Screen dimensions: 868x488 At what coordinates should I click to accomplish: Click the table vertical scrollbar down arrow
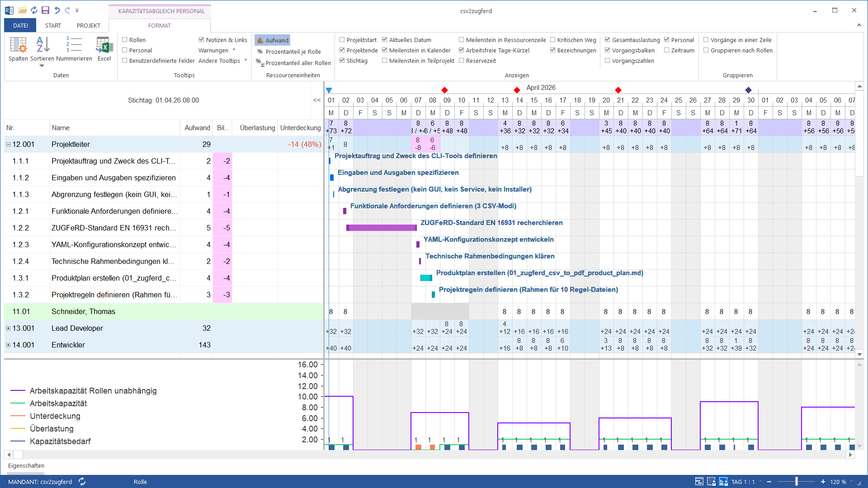tap(859, 354)
